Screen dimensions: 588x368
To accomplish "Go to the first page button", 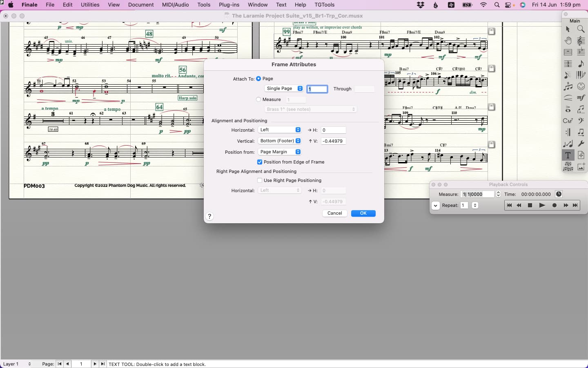I will click(x=60, y=364).
